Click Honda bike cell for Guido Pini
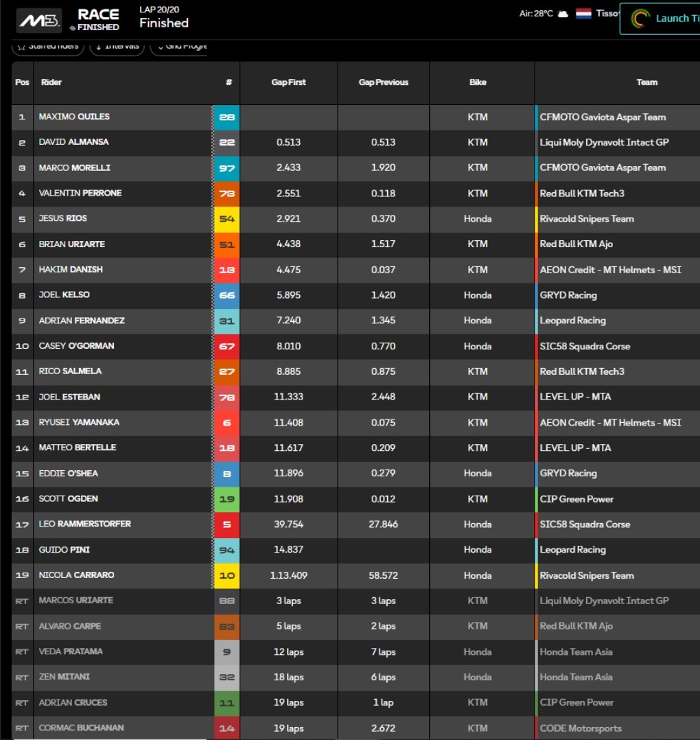Screen dimensions: 700x740 click(478, 550)
